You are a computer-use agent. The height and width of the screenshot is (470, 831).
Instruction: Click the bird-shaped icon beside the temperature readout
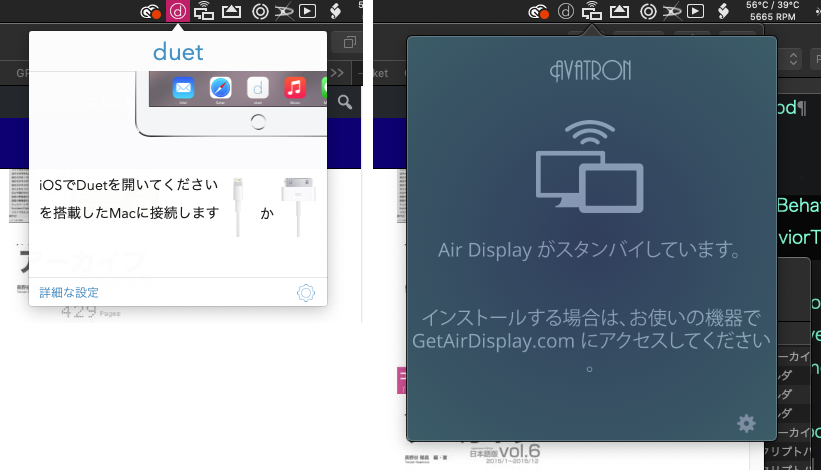tap(723, 11)
